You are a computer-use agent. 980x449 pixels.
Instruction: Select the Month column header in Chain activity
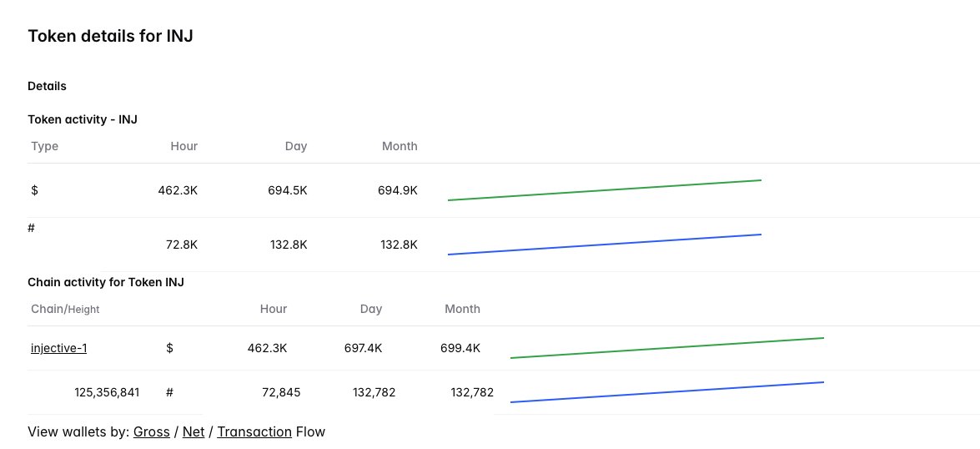(x=463, y=309)
